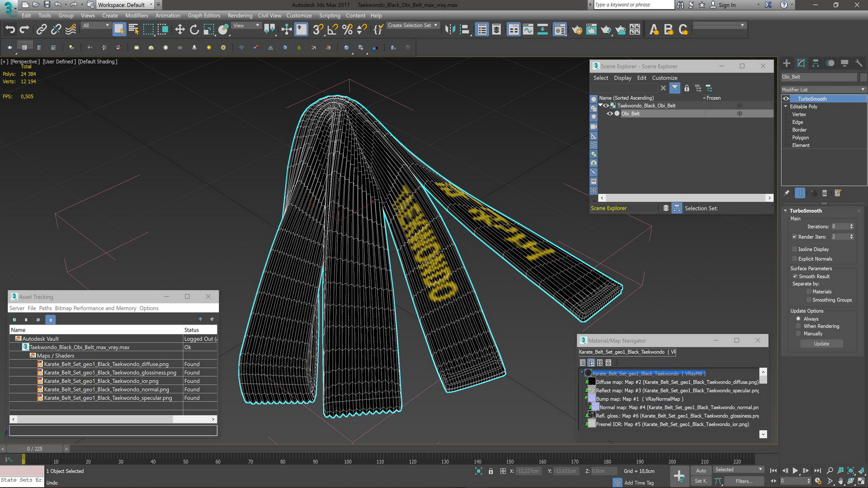The image size is (868, 488).
Task: Toggle Window/Crossing selection mode
Action: (163, 30)
